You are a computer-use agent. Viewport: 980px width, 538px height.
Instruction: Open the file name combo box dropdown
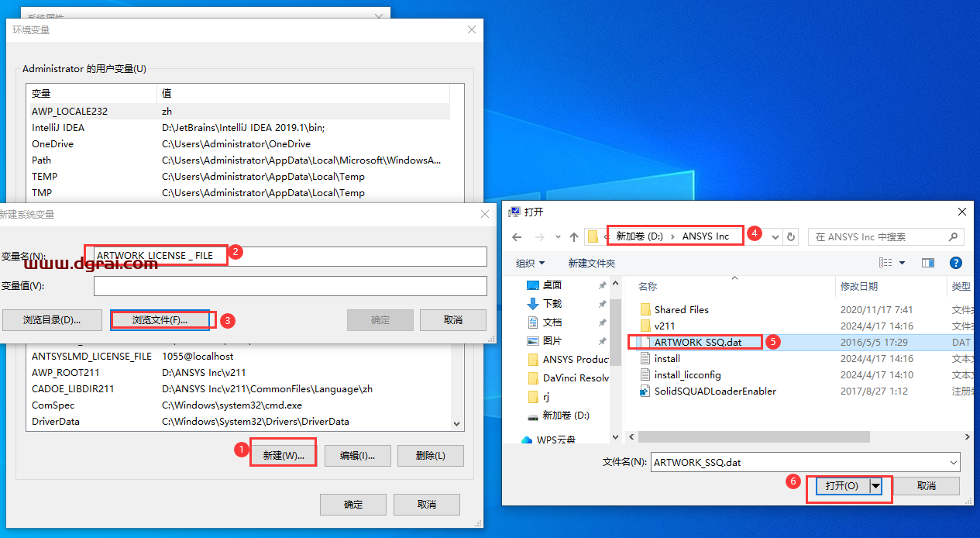click(x=953, y=462)
